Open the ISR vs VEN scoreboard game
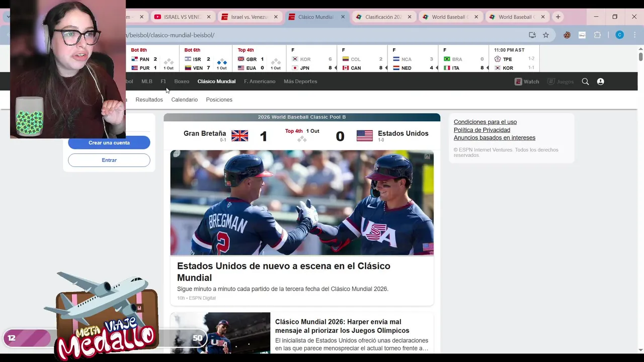Screen dimensions: 644x362 pyautogui.click(x=206, y=59)
